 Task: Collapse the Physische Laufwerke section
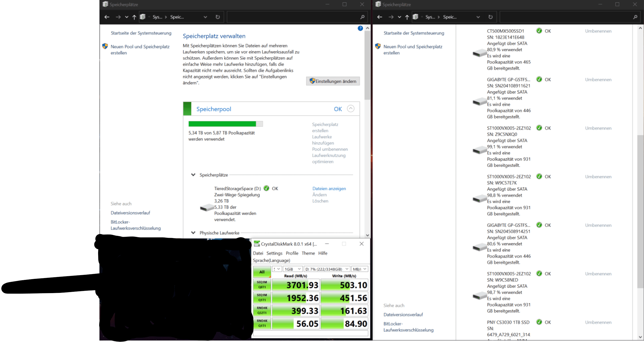tap(193, 233)
